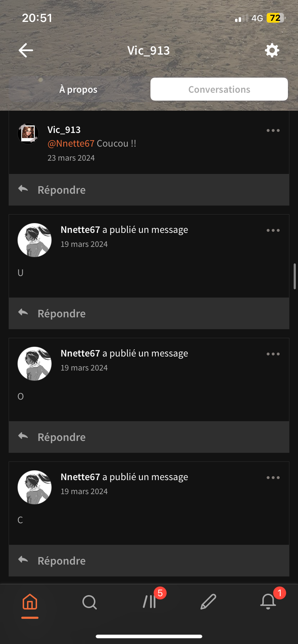Switch to the À propos tab

pyautogui.click(x=78, y=89)
